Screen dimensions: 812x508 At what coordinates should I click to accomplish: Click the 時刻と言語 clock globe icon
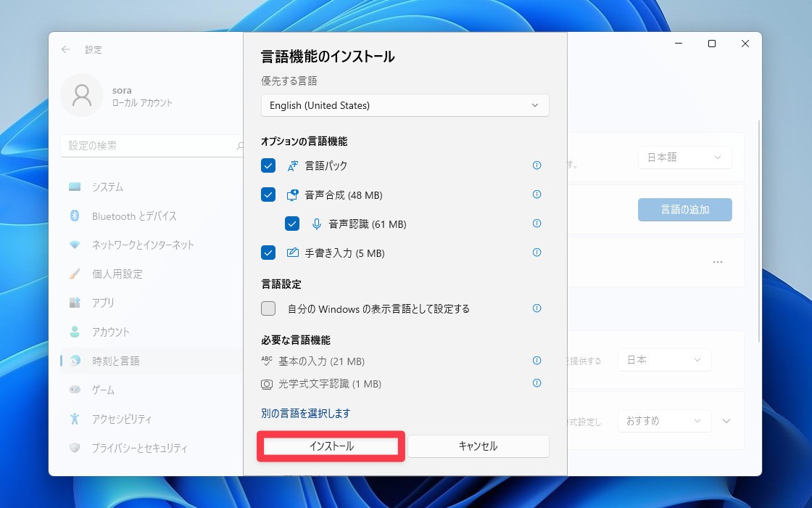[x=75, y=361]
